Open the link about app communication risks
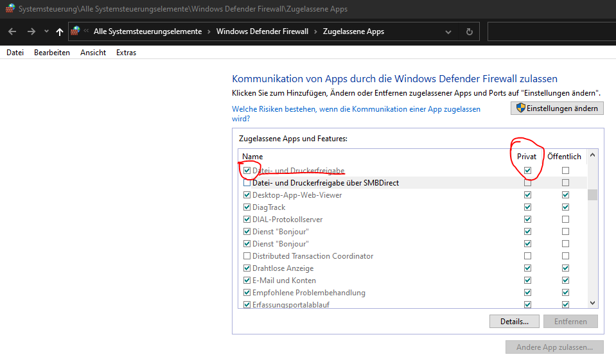Image resolution: width=616 pixels, height=364 pixels. click(x=356, y=114)
